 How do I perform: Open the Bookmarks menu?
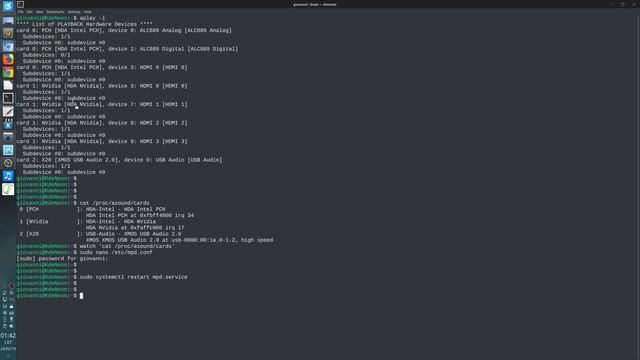(56, 12)
